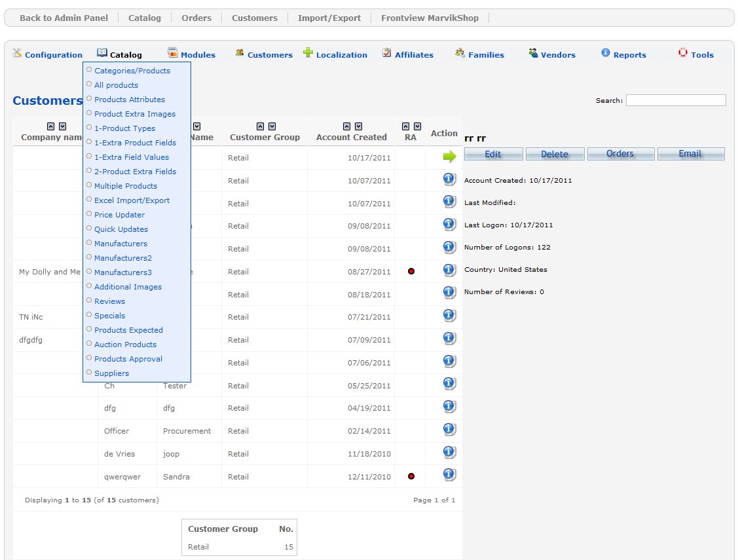
Task: Click the Tools lifebuoy icon
Action: [683, 52]
